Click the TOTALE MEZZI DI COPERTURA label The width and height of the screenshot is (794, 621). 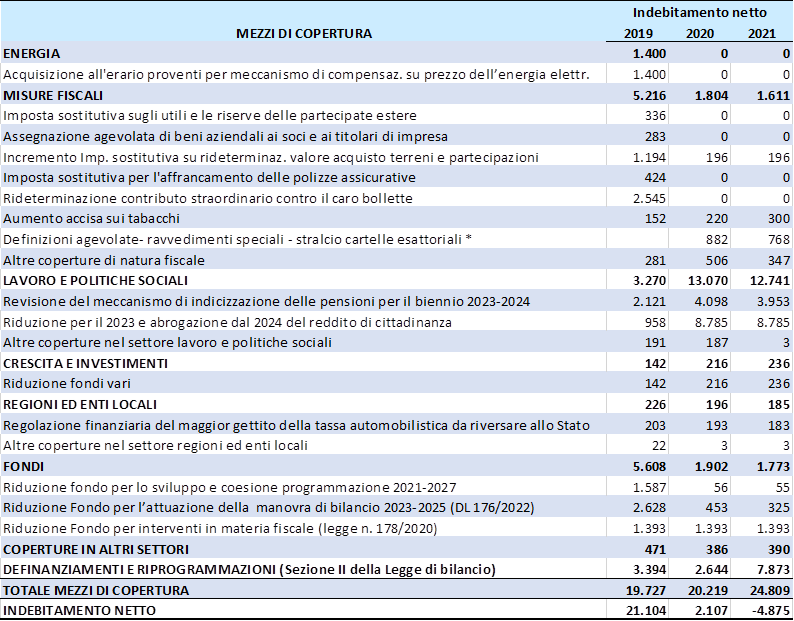click(x=97, y=591)
